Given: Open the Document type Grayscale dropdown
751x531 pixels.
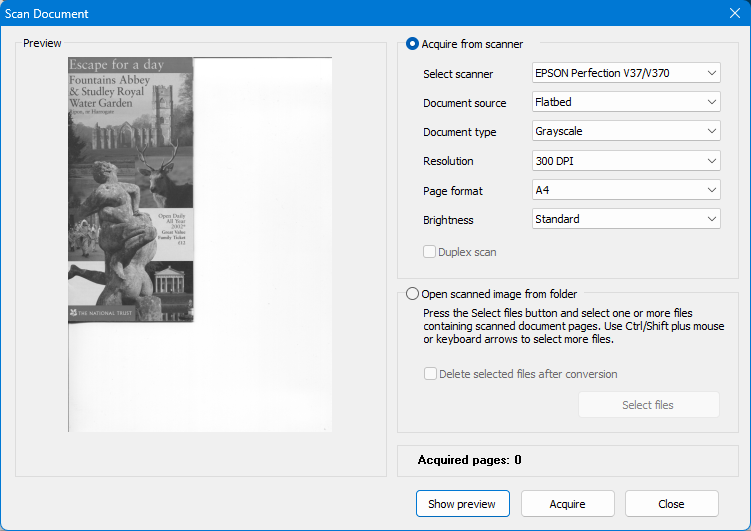Looking at the screenshot, I should click(x=626, y=131).
